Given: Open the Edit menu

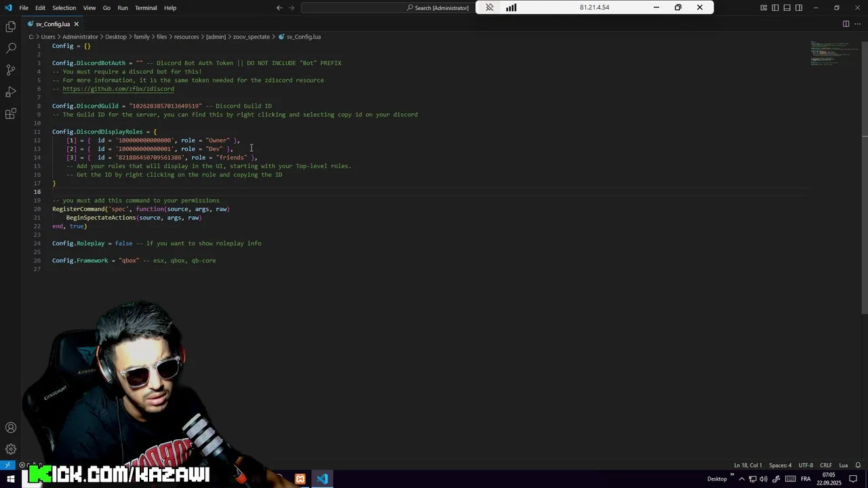Looking at the screenshot, I should pos(40,7).
